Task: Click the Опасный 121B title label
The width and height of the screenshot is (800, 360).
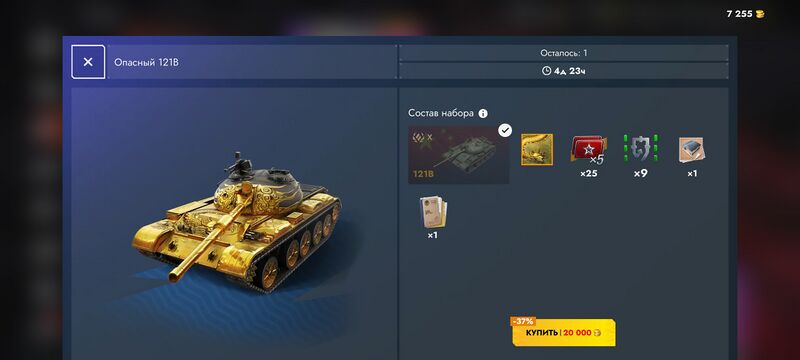Action: 146,62
